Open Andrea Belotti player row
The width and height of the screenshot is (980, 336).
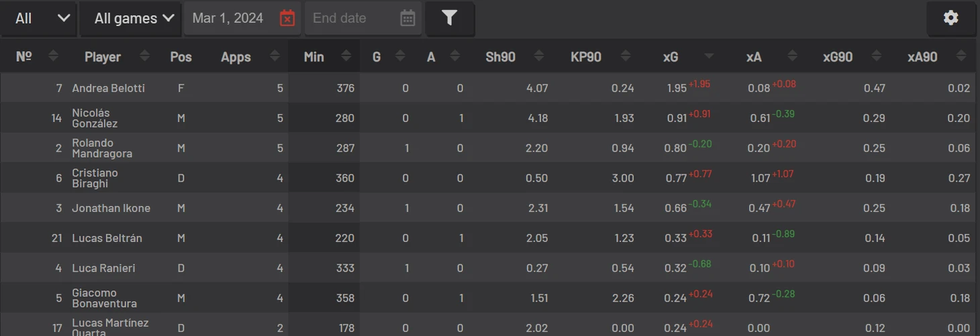click(488, 88)
